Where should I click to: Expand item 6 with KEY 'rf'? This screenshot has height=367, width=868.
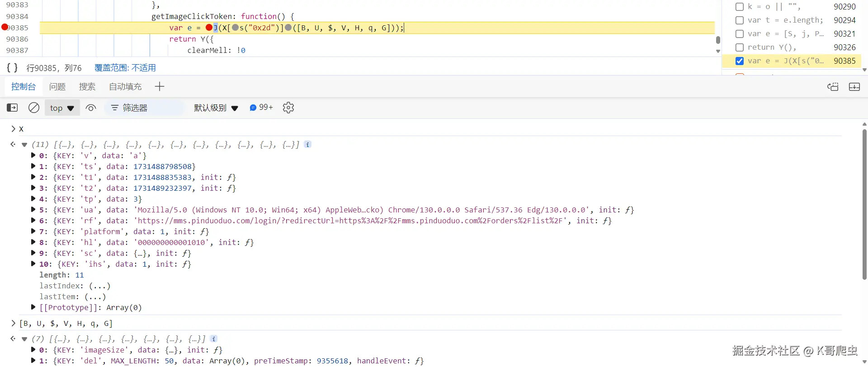(33, 221)
